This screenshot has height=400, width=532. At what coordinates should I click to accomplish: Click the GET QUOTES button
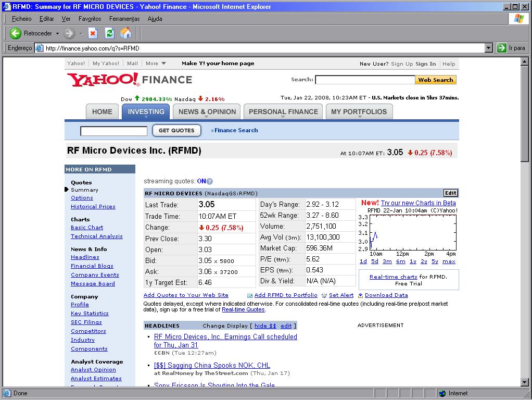[176, 130]
